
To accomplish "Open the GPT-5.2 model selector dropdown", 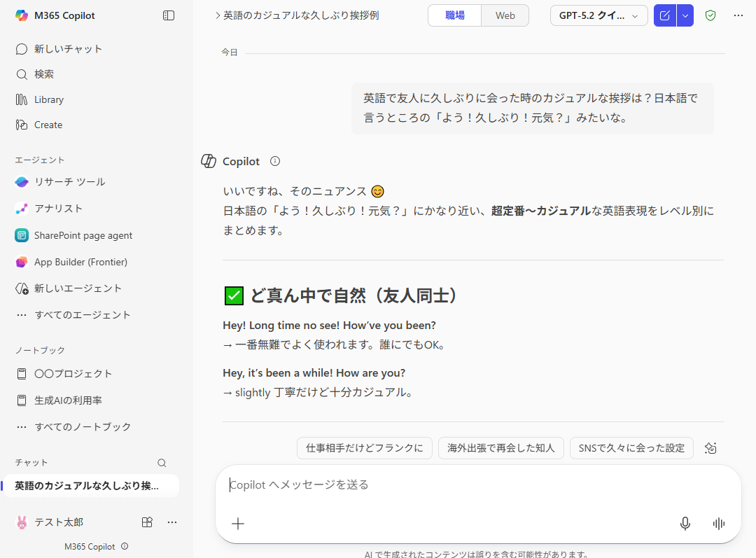I will click(598, 15).
